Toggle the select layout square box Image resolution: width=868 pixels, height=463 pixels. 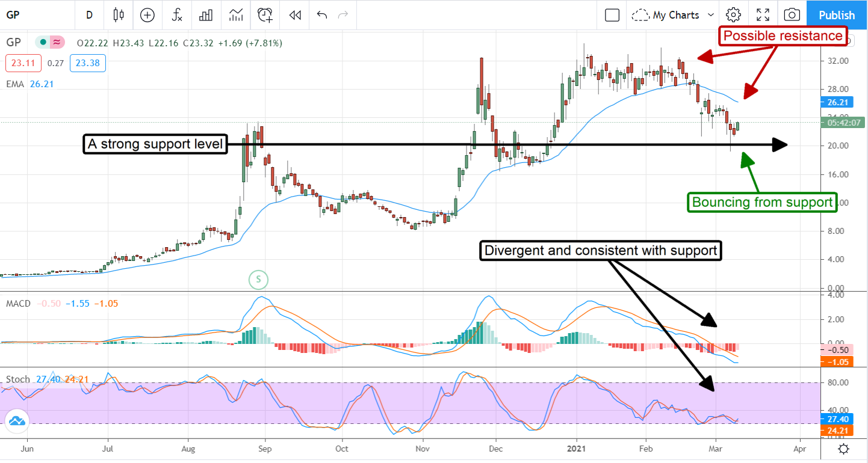(612, 15)
